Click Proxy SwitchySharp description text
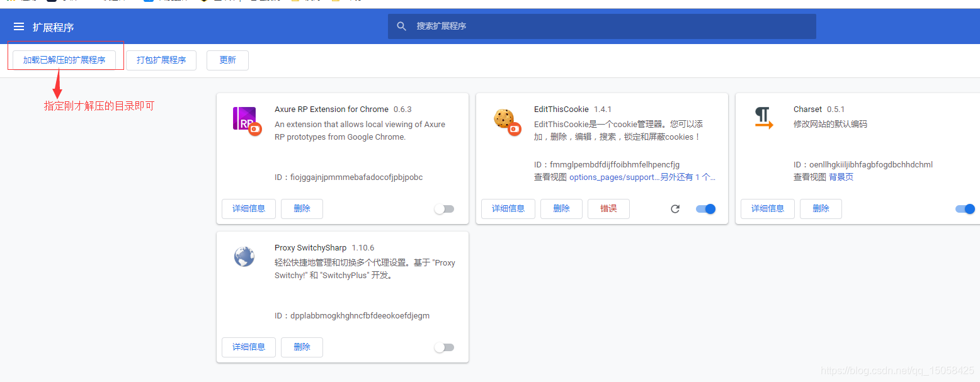This screenshot has width=980, height=382. point(365,269)
